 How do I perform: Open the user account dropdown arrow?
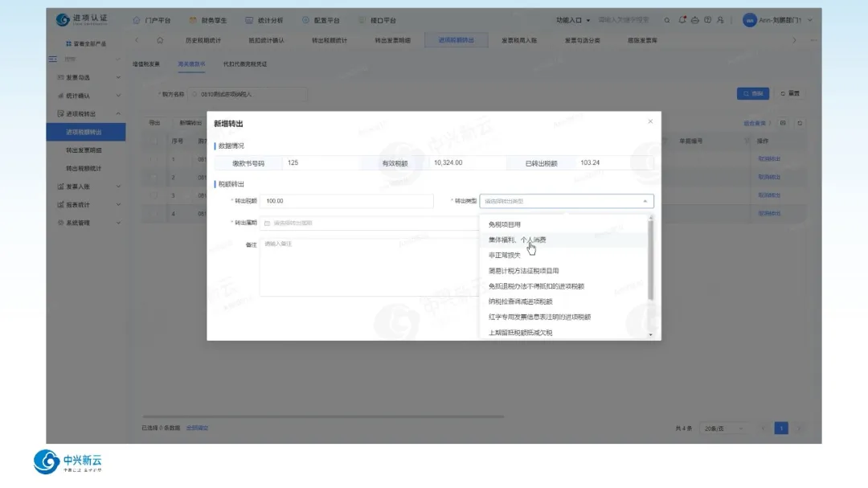[x=810, y=20]
